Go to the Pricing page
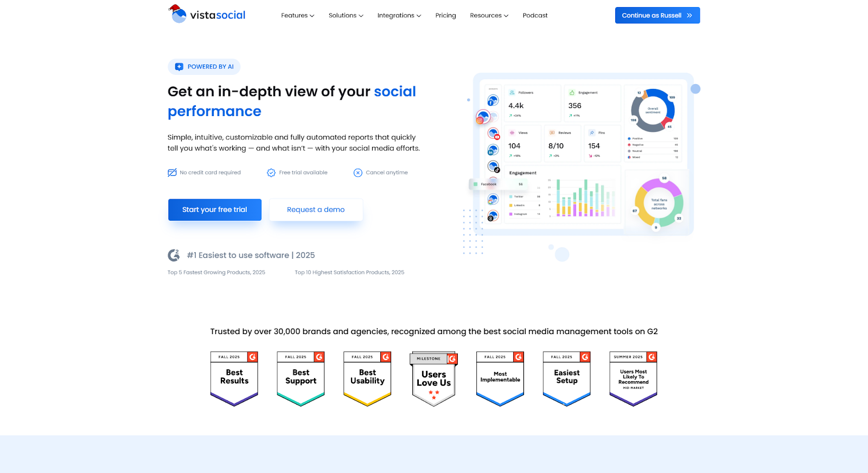Viewport: 868px width, 473px height. 445,15
